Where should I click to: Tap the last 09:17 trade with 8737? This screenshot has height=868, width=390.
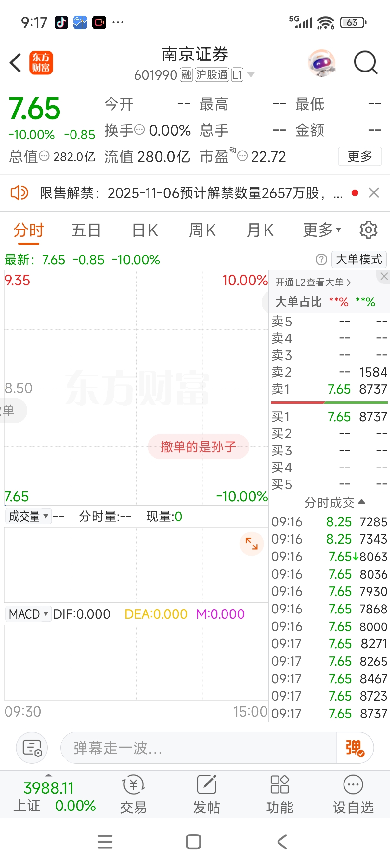pyautogui.click(x=329, y=713)
